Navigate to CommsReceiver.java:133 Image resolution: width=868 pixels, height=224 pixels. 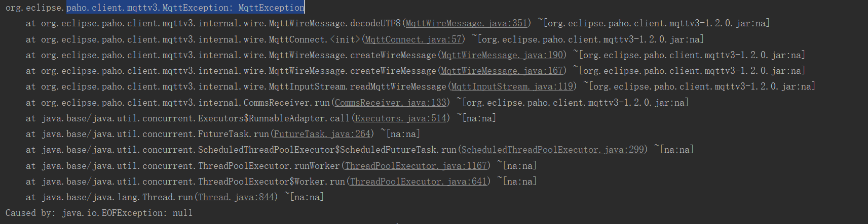[x=390, y=103]
